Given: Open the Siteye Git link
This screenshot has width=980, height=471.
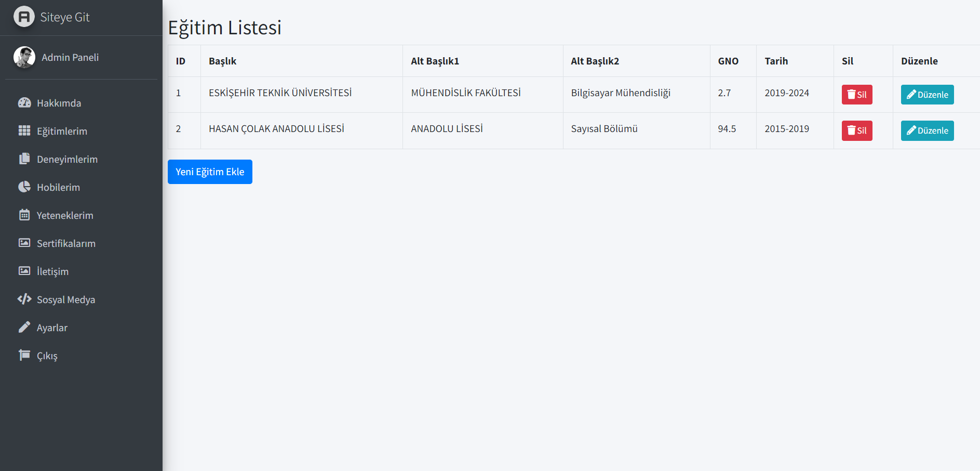Looking at the screenshot, I should coord(65,17).
